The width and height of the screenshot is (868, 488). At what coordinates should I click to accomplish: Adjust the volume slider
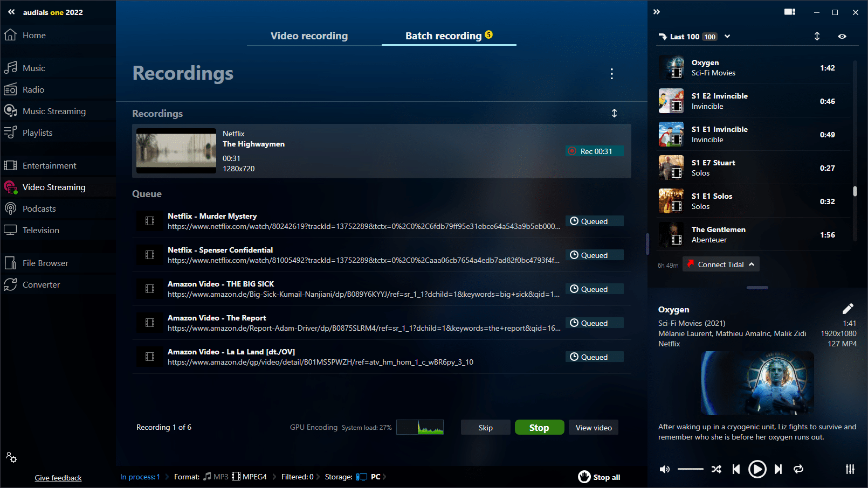point(690,469)
